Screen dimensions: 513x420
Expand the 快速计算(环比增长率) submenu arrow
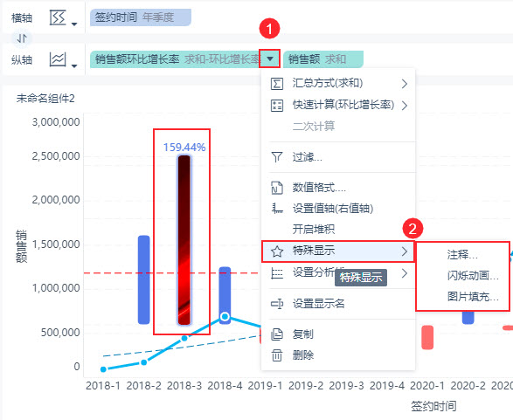405,106
